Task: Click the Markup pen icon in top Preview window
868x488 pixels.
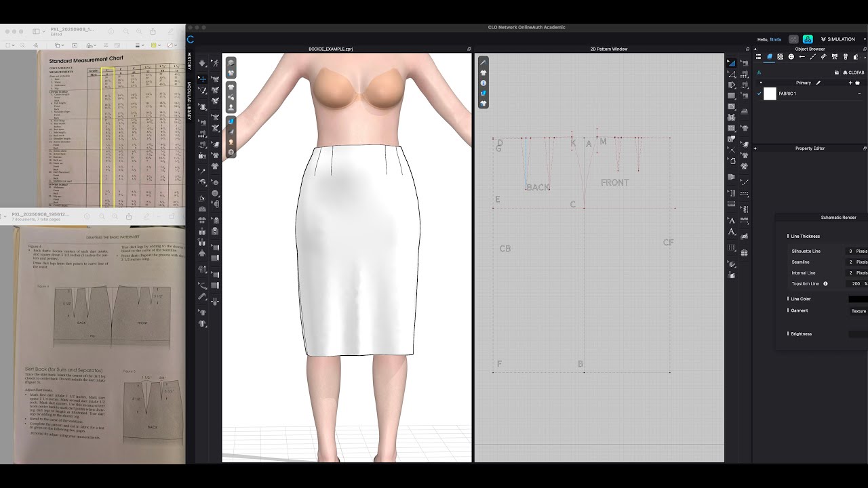Action: click(x=171, y=31)
